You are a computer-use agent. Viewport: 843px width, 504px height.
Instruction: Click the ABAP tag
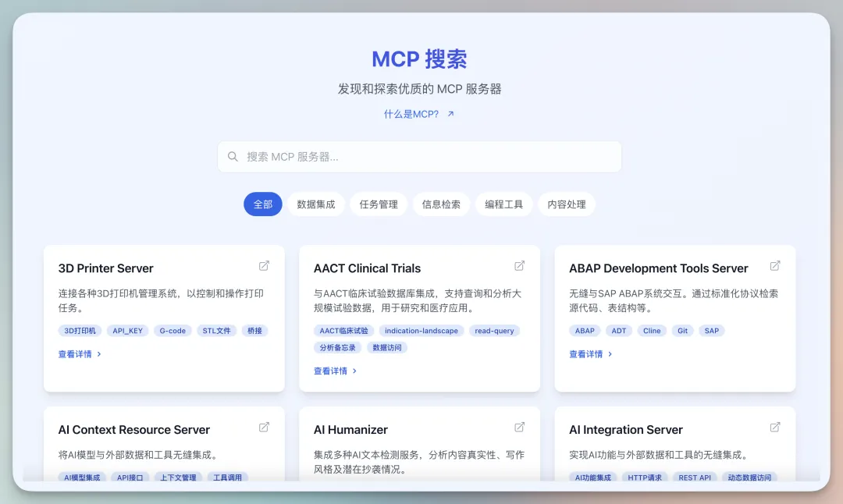[x=585, y=331]
